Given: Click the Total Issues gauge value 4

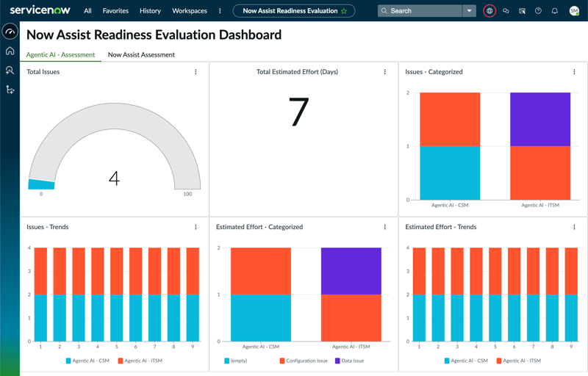Looking at the screenshot, I should [x=114, y=178].
